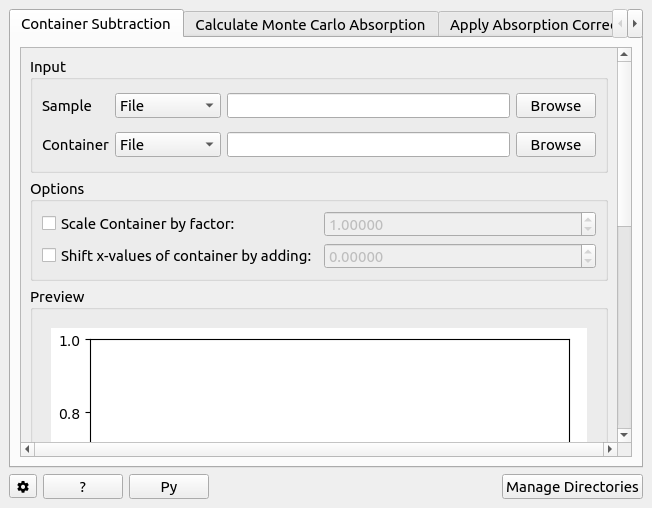Switch to Calculate Monte Carlo Absorption tab

click(310, 25)
